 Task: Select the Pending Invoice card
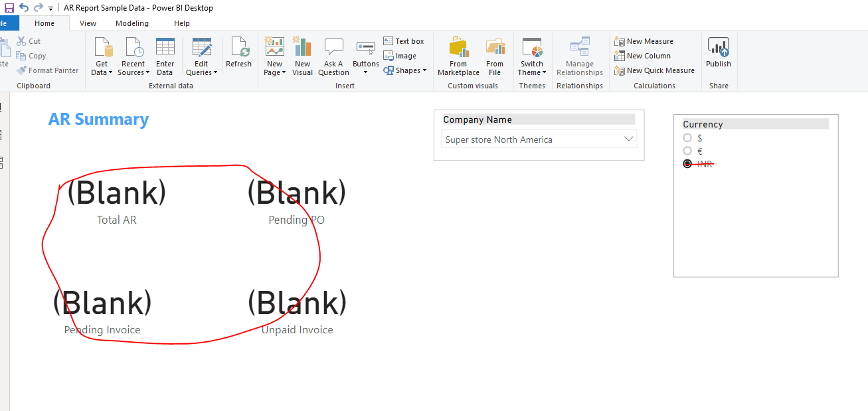[102, 312]
